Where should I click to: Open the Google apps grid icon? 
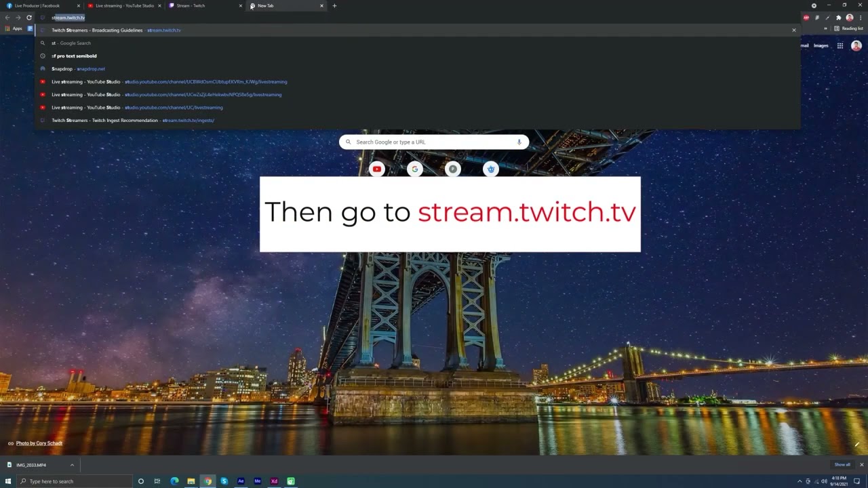[x=840, y=45]
